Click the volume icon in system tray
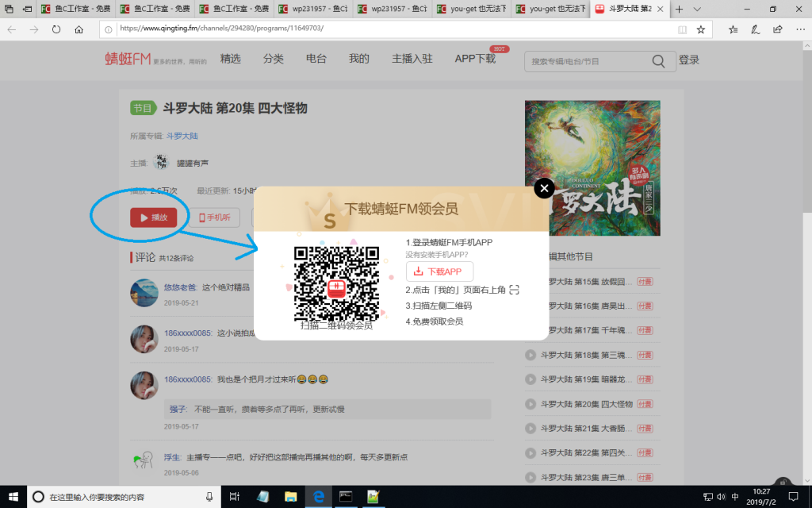 click(721, 497)
